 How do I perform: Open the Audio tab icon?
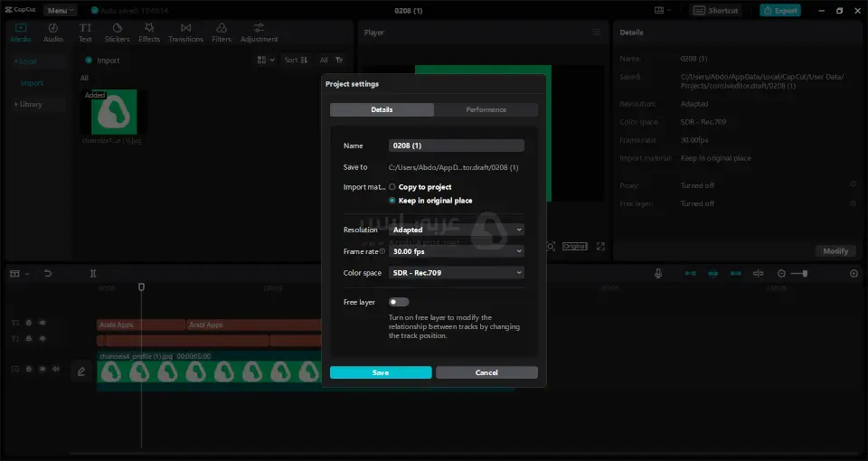click(x=52, y=28)
